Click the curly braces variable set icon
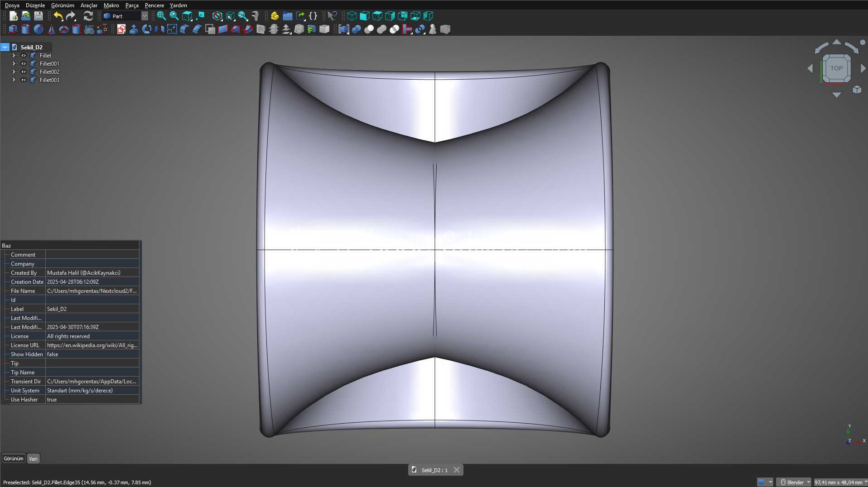The image size is (868, 487). (313, 16)
